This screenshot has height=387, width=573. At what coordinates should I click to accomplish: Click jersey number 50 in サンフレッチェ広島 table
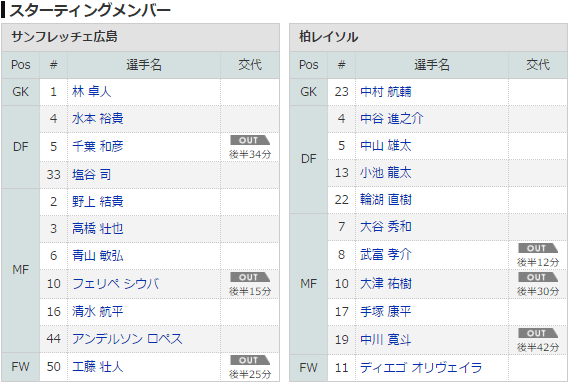[x=54, y=367]
